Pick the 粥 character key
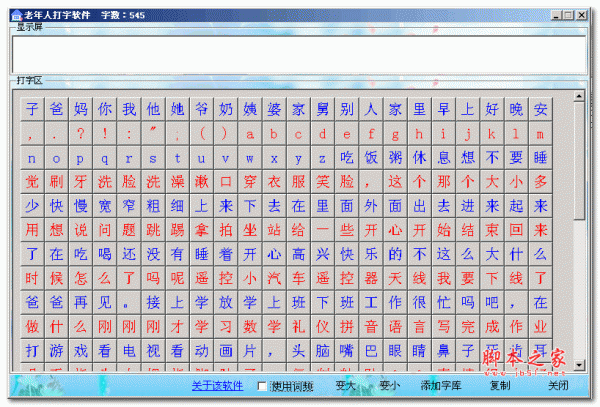 click(x=395, y=158)
